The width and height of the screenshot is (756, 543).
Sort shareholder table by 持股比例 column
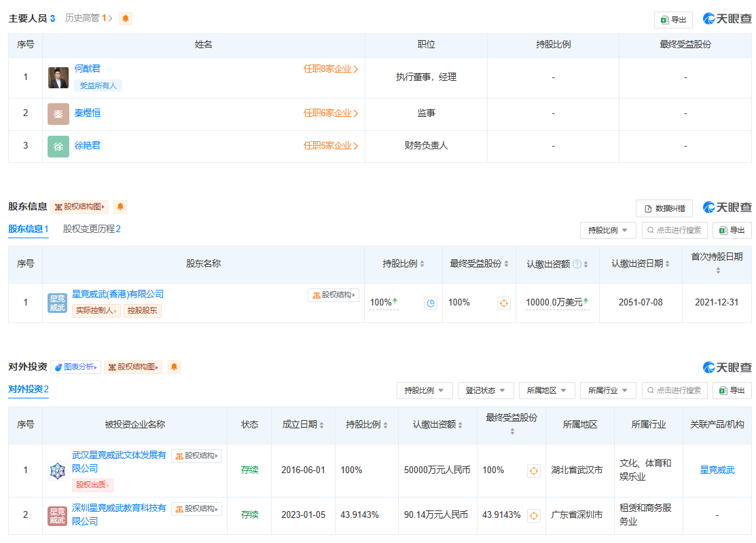pyautogui.click(x=403, y=264)
